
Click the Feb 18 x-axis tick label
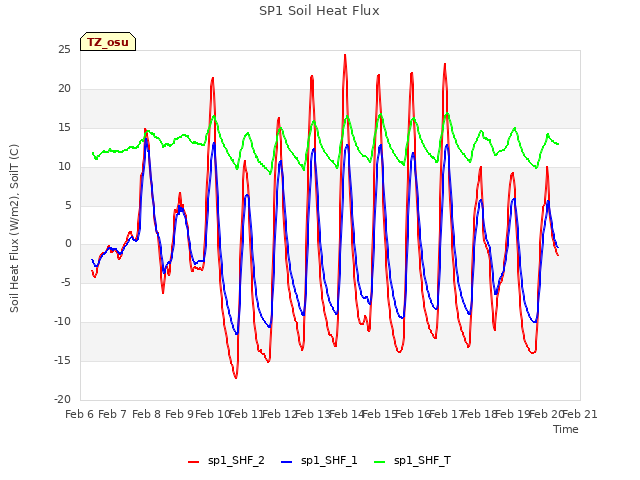click(x=479, y=414)
